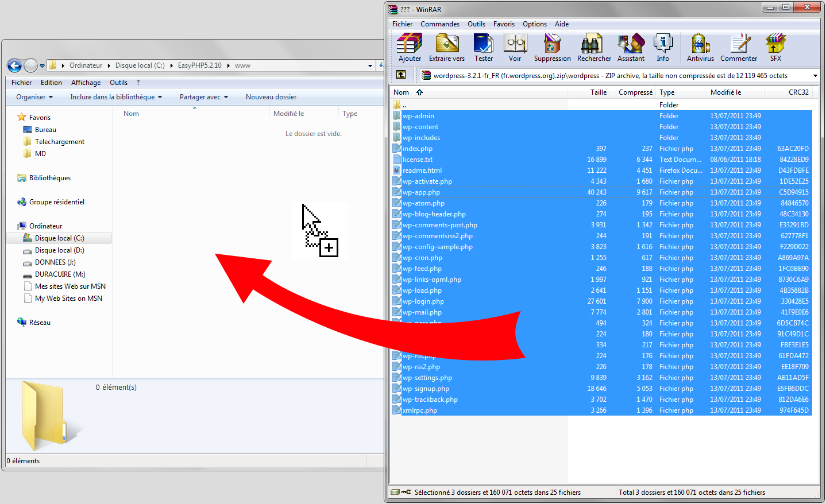Click the SFX self-extracting icon

pos(775,47)
